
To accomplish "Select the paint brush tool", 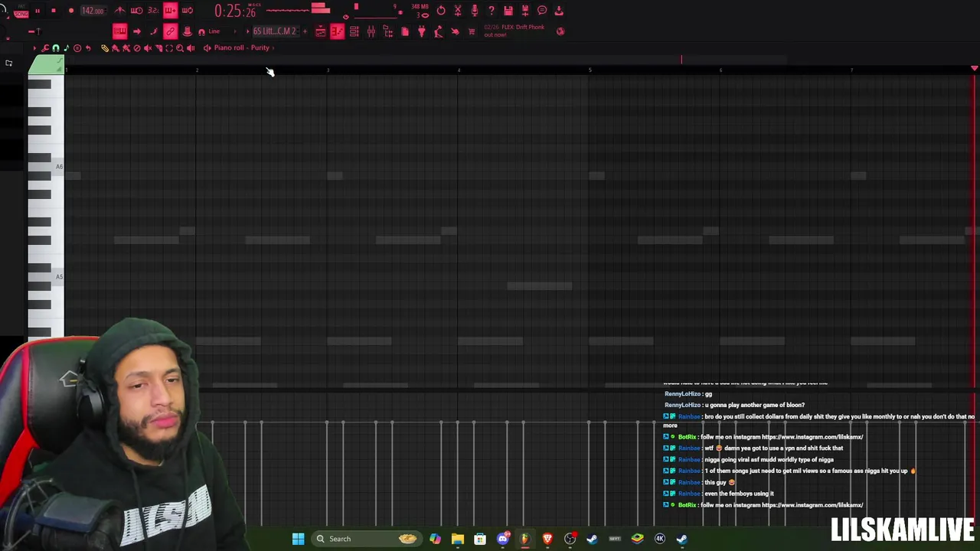I will coord(116,47).
